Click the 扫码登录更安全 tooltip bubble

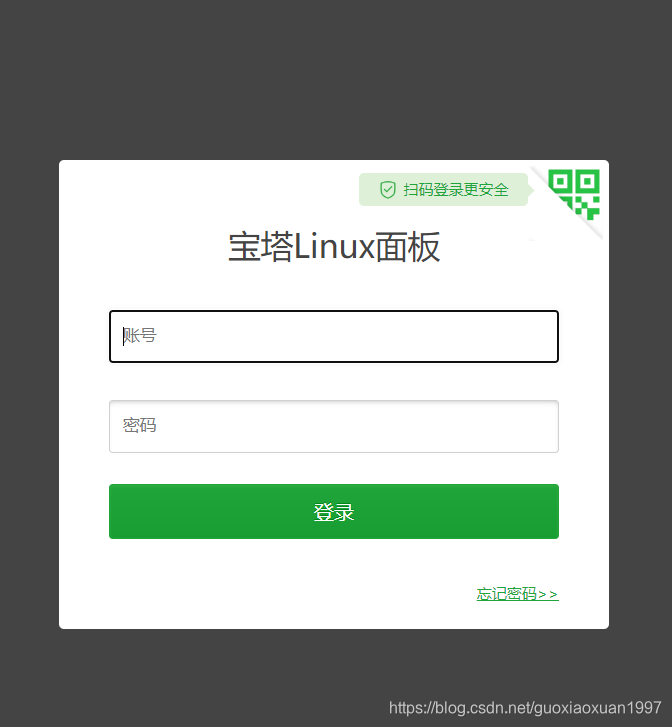443,190
